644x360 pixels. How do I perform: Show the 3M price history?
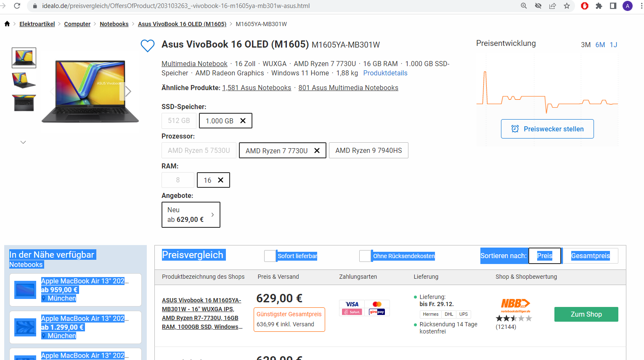[x=586, y=45]
